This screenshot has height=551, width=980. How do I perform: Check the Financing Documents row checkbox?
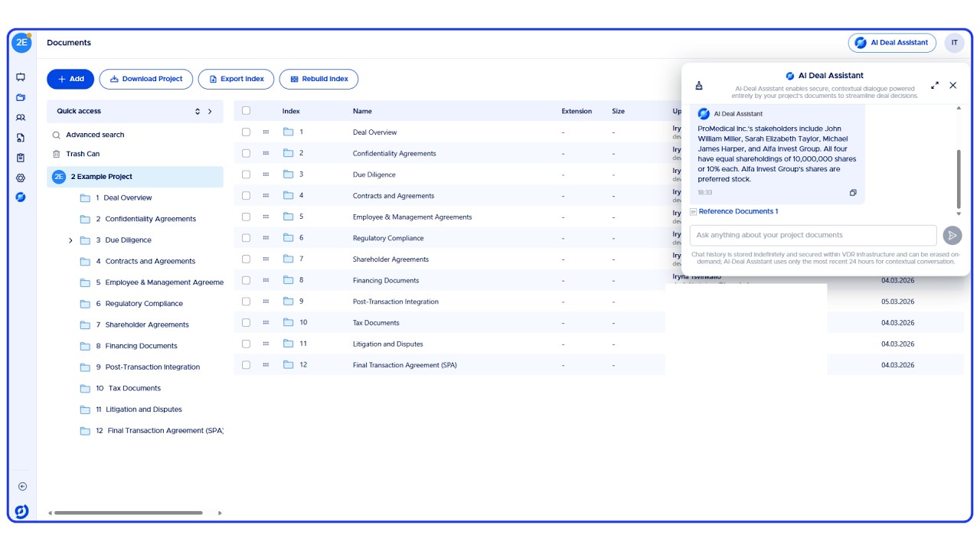[246, 280]
